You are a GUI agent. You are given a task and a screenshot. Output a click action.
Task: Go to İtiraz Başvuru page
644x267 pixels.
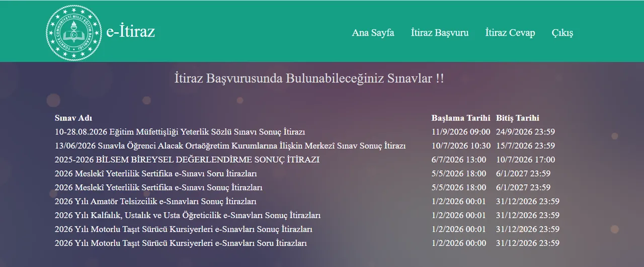(440, 33)
